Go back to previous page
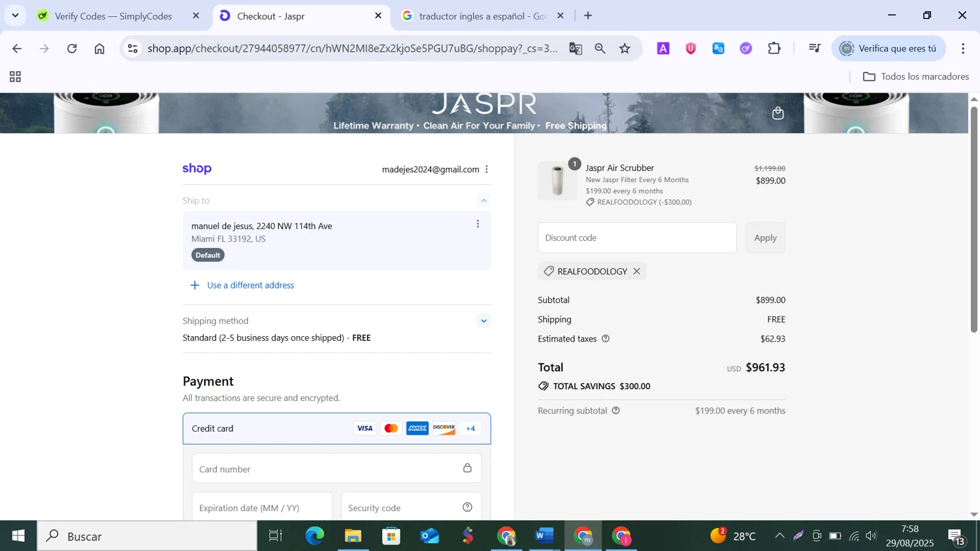The image size is (980, 551). [18, 48]
